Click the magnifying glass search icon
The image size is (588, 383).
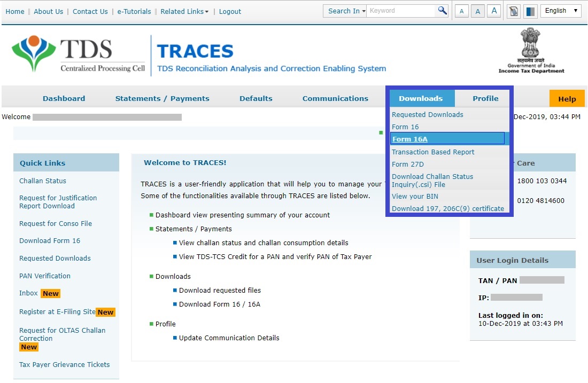point(442,11)
